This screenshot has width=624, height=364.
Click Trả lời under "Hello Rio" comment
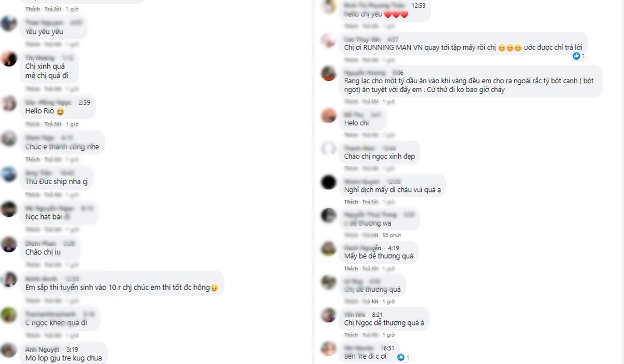click(x=52, y=124)
